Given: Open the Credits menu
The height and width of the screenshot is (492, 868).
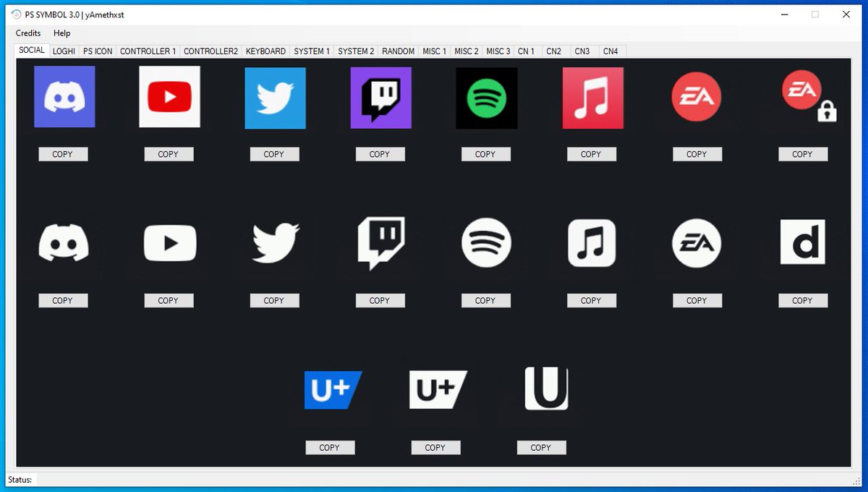Looking at the screenshot, I should point(28,33).
